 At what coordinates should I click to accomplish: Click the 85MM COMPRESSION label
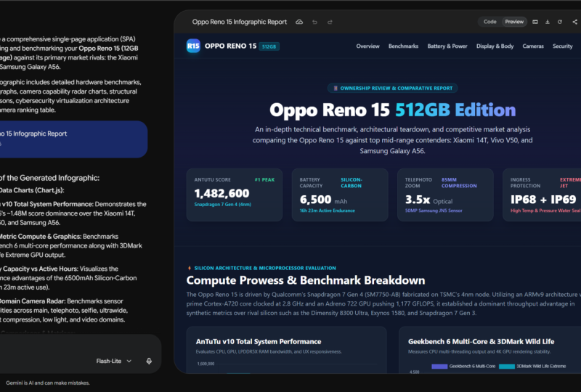[459, 183]
